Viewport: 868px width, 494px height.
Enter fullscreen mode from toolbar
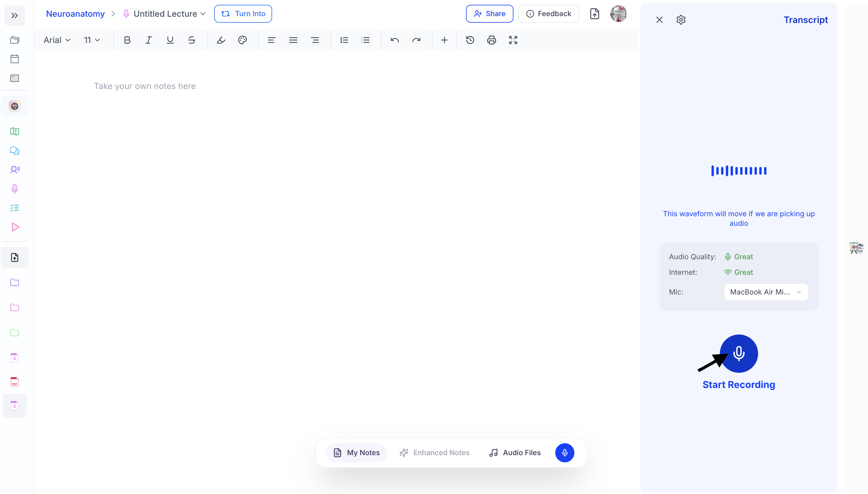(x=513, y=40)
